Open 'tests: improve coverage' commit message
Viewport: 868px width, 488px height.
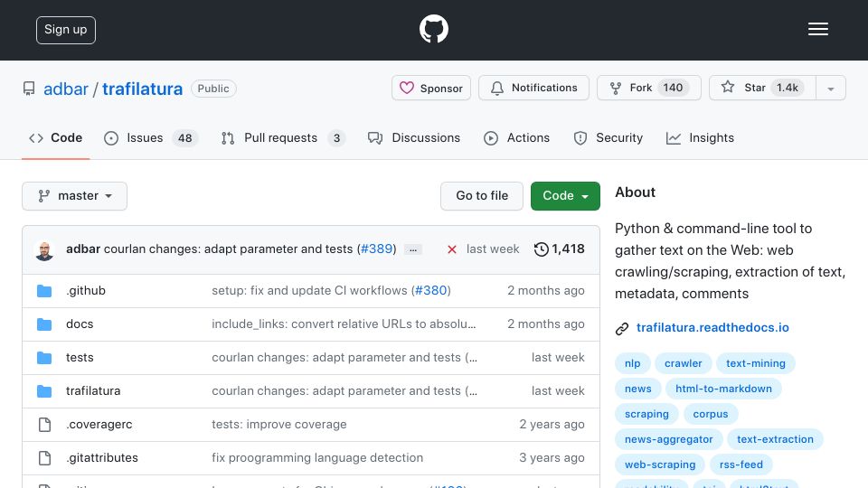(x=279, y=425)
